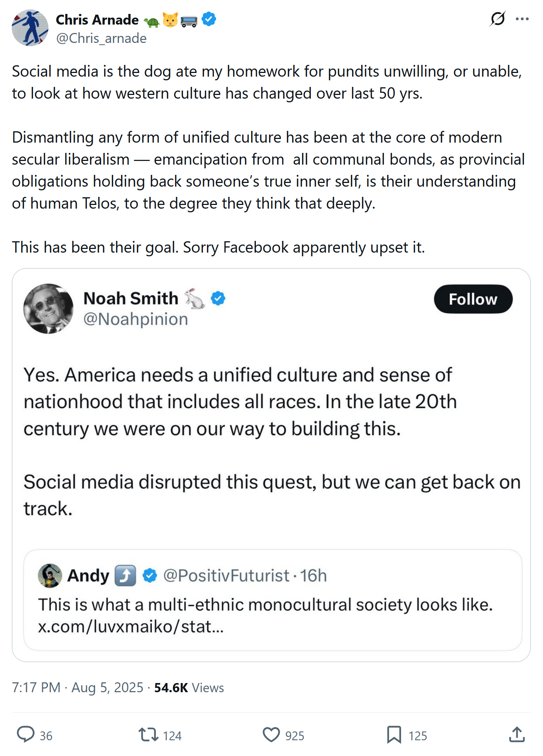Click the 7:17 PM Aug 5, 2025 timestamp
The width and height of the screenshot is (543, 756).
[x=77, y=687]
